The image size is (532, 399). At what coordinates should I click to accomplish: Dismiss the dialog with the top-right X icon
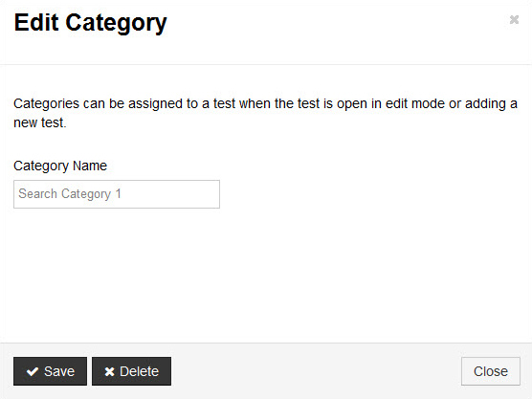514,20
